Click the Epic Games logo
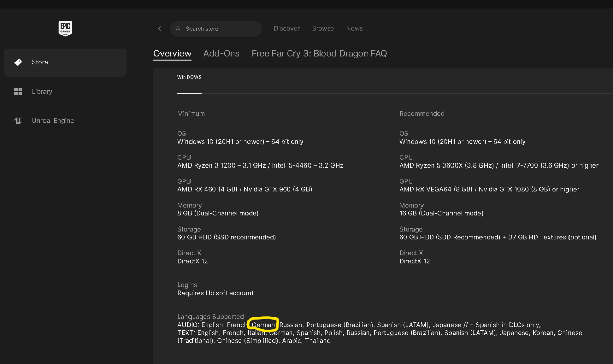 (x=65, y=28)
